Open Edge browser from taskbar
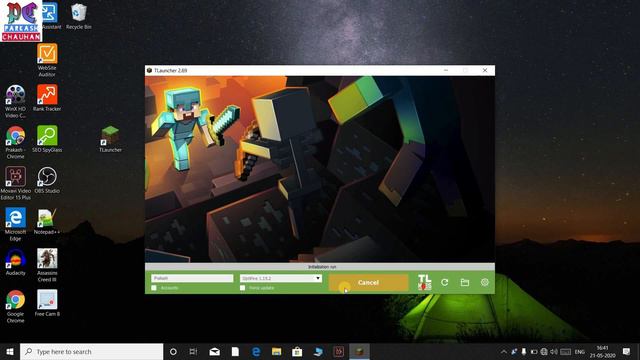 point(256,351)
